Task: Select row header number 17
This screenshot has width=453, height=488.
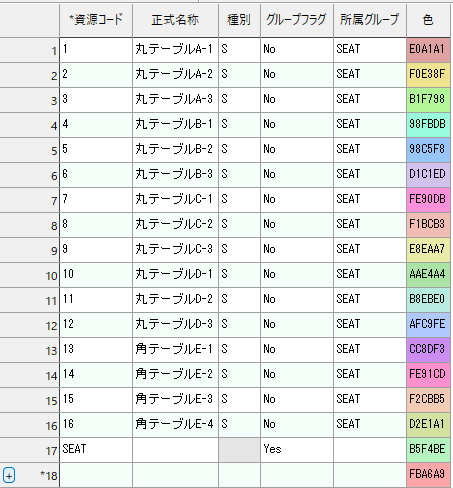Action: point(30,450)
